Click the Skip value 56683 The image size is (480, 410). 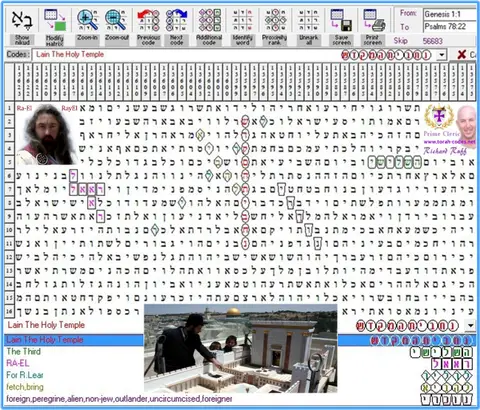tap(432, 41)
